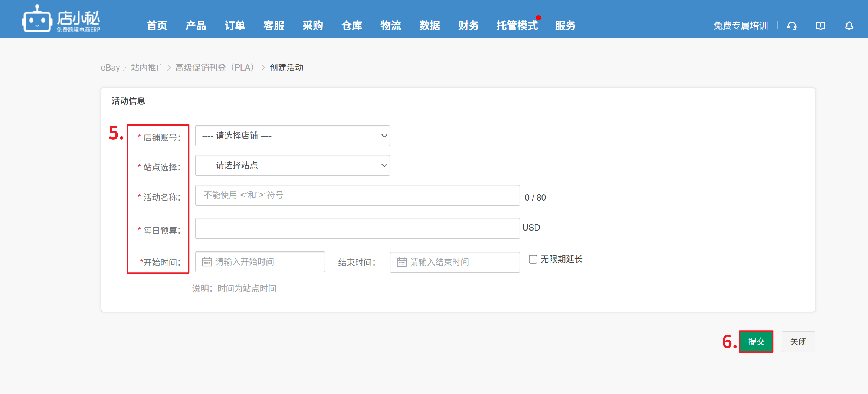Click the 活动名称 text input field
This screenshot has width=868, height=394.
coord(357,195)
